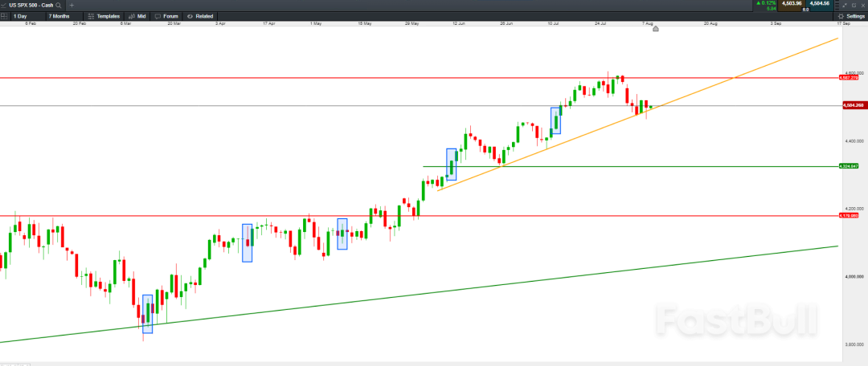
Task: Select the red 4,179.060 price level label
Action: [x=848, y=216]
